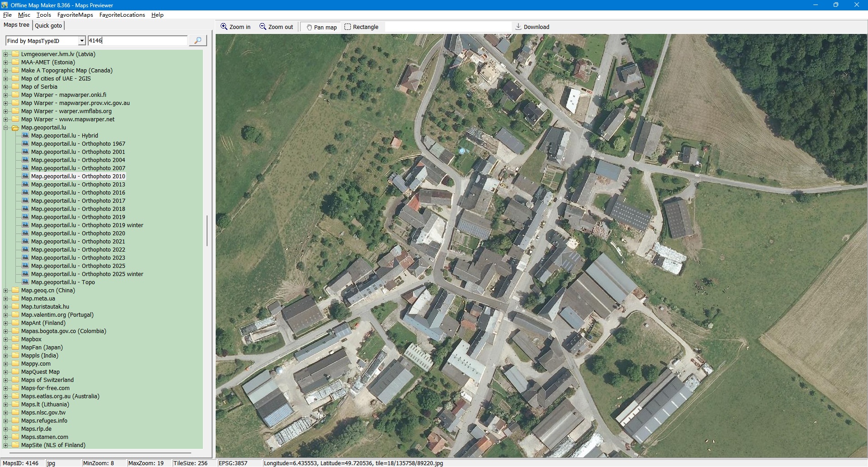Collapse the Map.geoportail.lu tree node
868x467 pixels.
pos(6,128)
